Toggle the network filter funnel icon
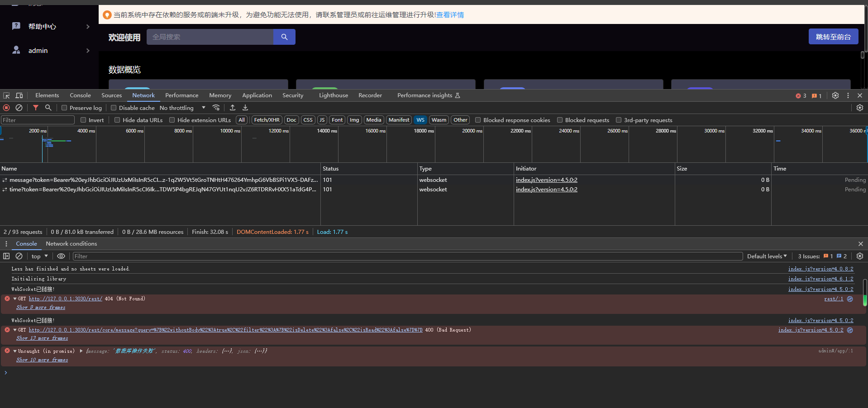 [x=36, y=108]
